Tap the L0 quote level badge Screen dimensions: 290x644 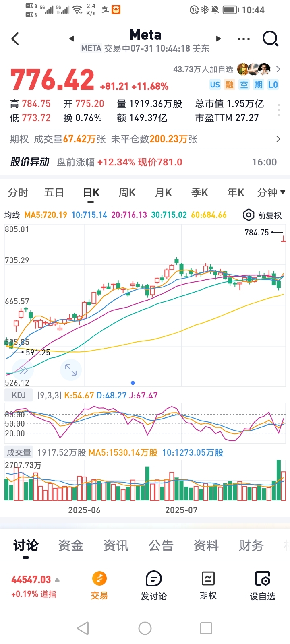(x=273, y=85)
